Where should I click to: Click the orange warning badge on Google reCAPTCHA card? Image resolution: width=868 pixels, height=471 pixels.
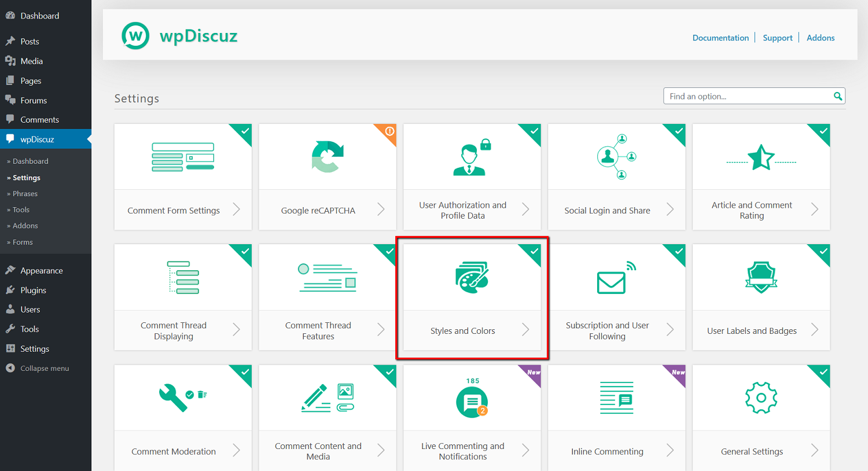[x=390, y=131]
